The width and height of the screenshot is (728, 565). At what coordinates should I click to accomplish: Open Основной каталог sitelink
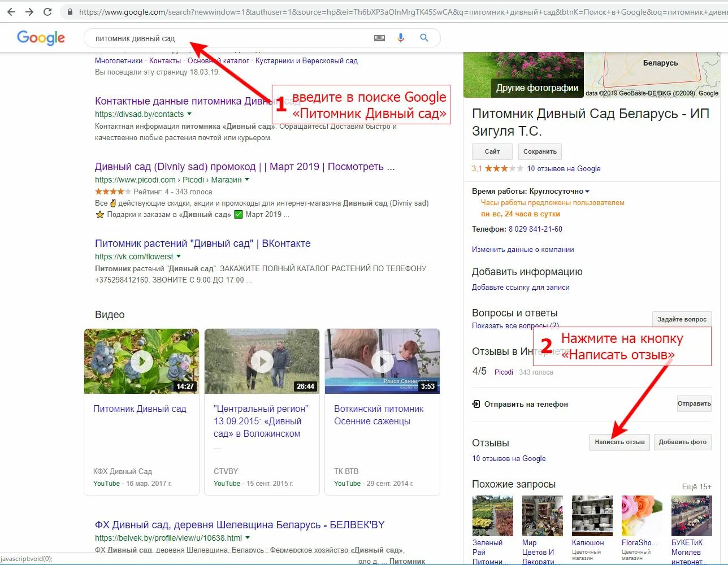218,60
